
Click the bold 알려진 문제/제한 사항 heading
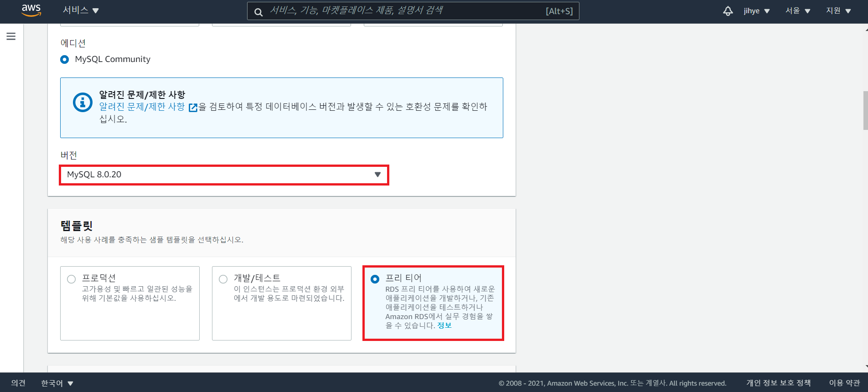142,95
